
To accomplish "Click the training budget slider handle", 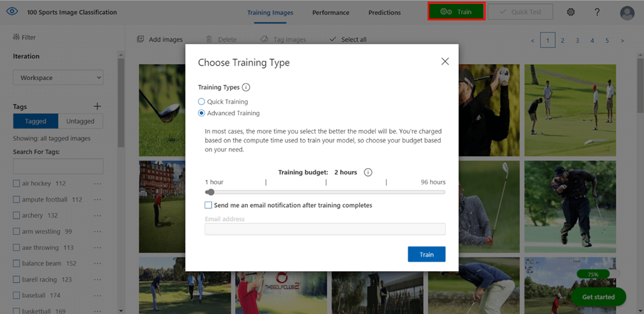I will pos(211,192).
